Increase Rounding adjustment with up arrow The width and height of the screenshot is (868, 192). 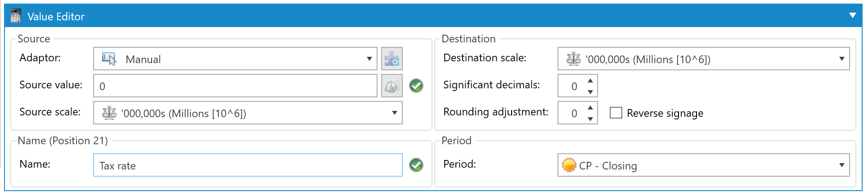[x=590, y=107]
